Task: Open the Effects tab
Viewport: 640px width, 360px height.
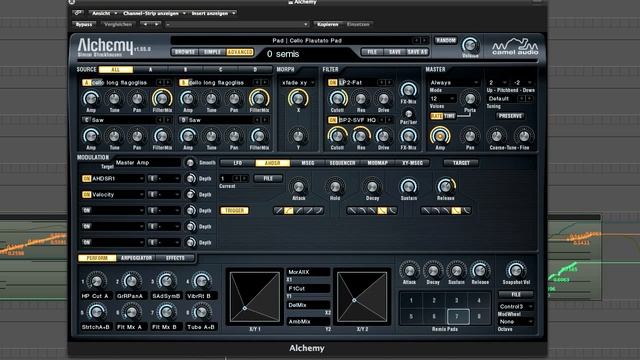Action: 175,258
